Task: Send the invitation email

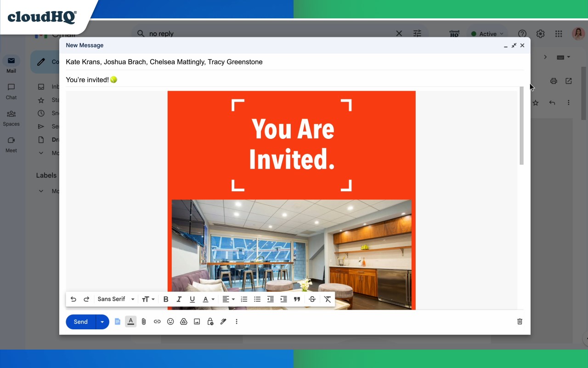Action: point(81,322)
